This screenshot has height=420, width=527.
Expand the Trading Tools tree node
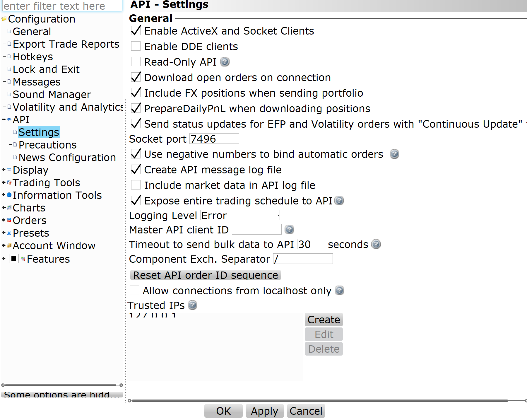tap(3, 182)
